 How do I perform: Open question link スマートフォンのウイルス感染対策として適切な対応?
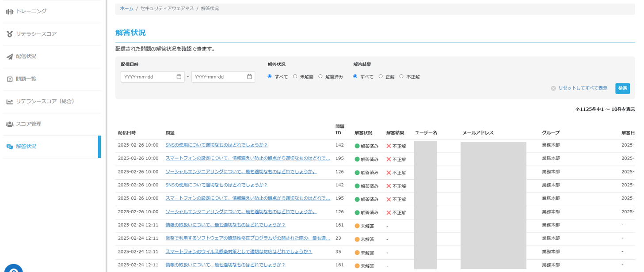(x=239, y=252)
